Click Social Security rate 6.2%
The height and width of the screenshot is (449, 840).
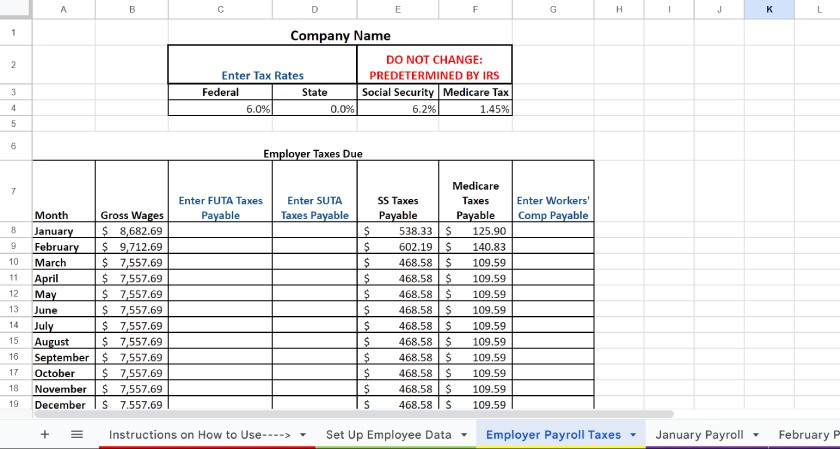coord(398,109)
